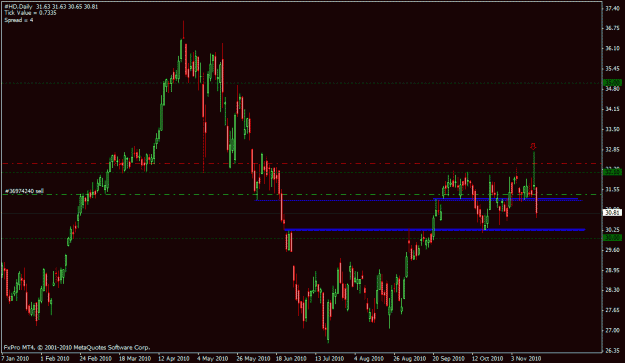The image size is (625, 363).
Task: Click the '3 Nov 2010' date label
Action: point(526,358)
